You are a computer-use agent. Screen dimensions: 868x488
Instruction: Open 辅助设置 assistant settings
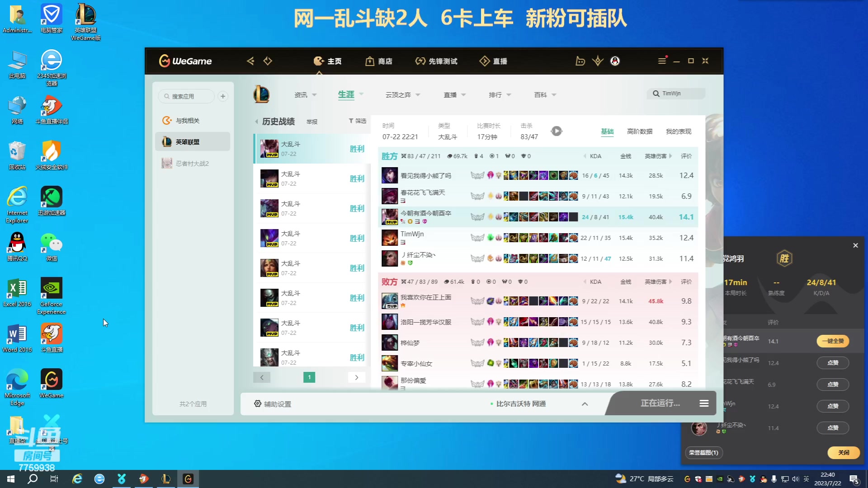[273, 404]
